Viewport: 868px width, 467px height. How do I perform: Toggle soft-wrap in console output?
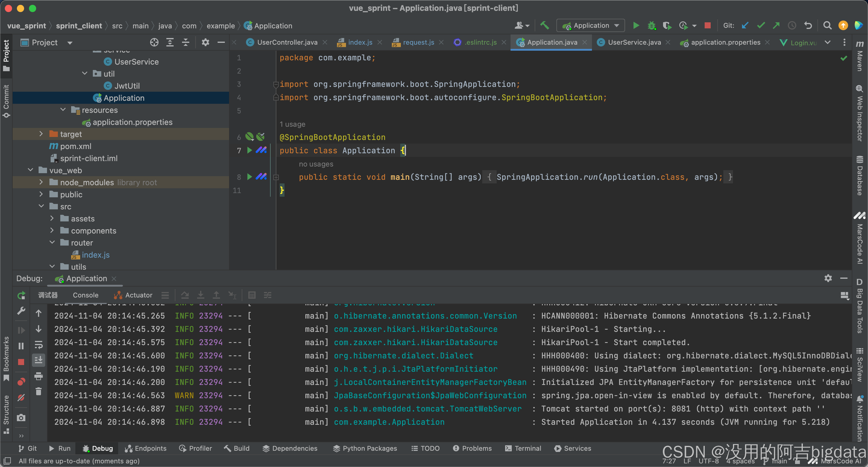(x=38, y=344)
